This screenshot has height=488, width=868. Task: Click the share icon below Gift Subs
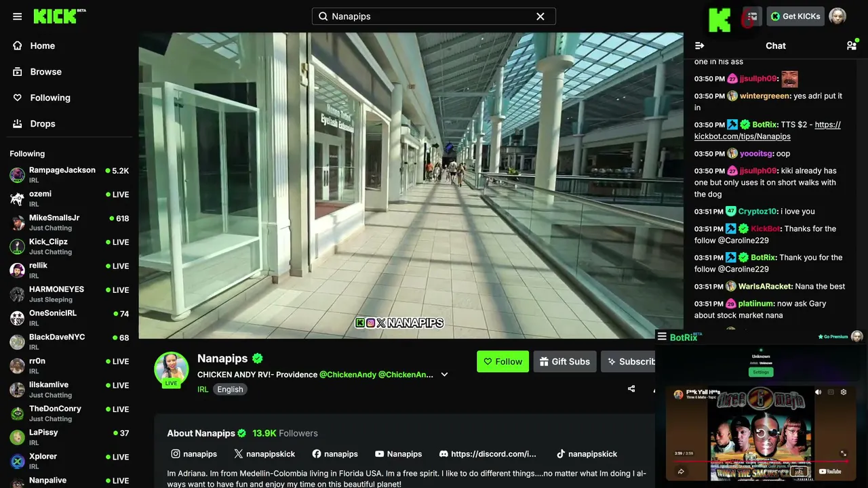pyautogui.click(x=631, y=389)
